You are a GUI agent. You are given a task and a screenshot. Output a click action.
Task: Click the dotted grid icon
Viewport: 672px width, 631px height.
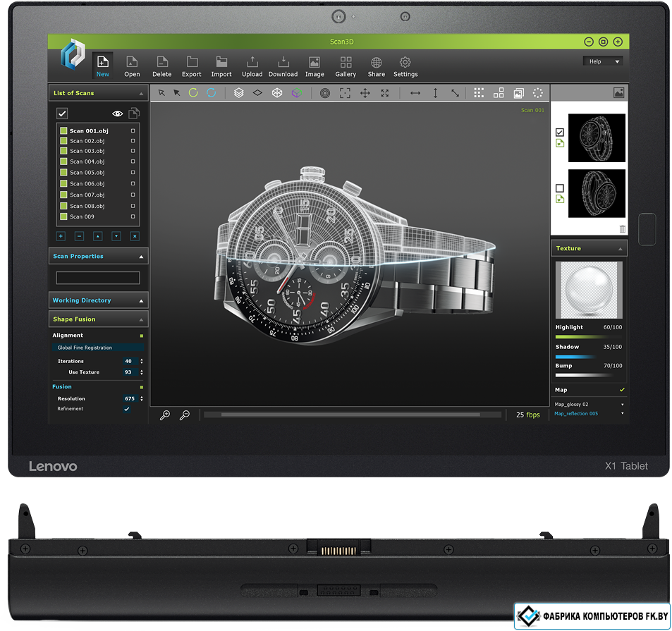[479, 93]
